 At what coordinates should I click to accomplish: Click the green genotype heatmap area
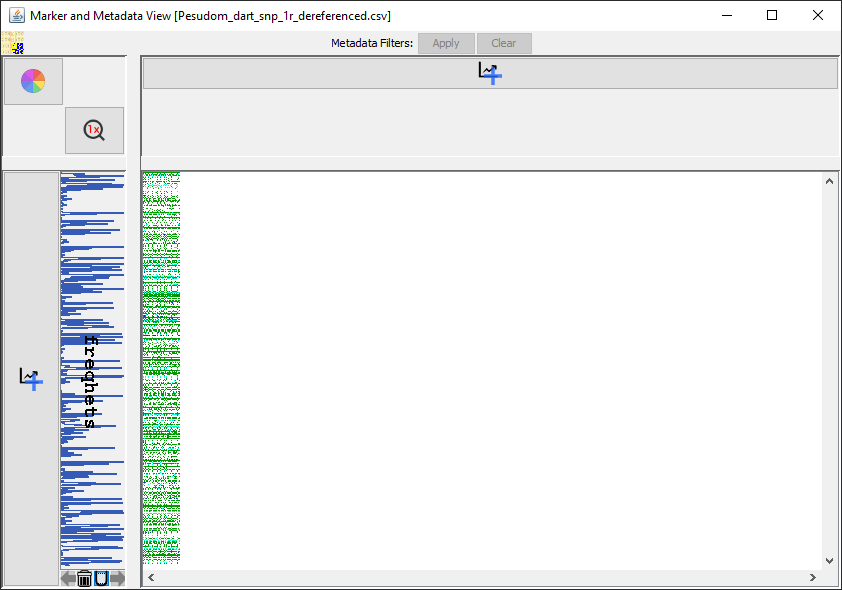point(160,368)
